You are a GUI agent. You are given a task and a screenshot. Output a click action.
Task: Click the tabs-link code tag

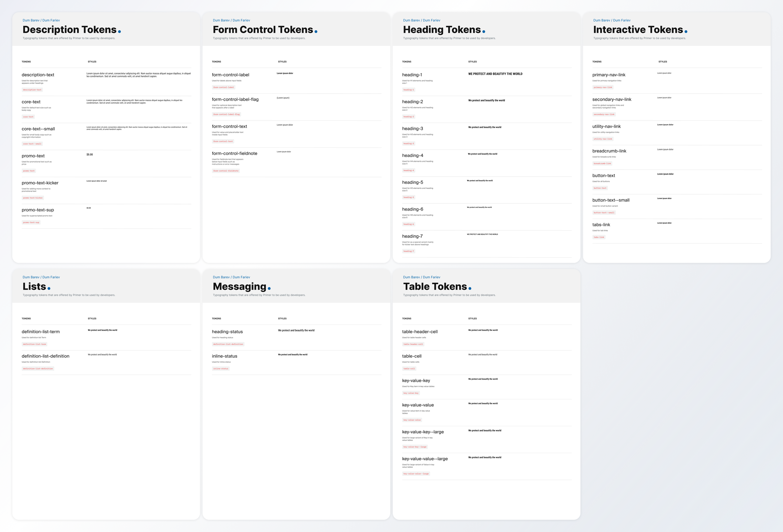pyautogui.click(x=599, y=238)
